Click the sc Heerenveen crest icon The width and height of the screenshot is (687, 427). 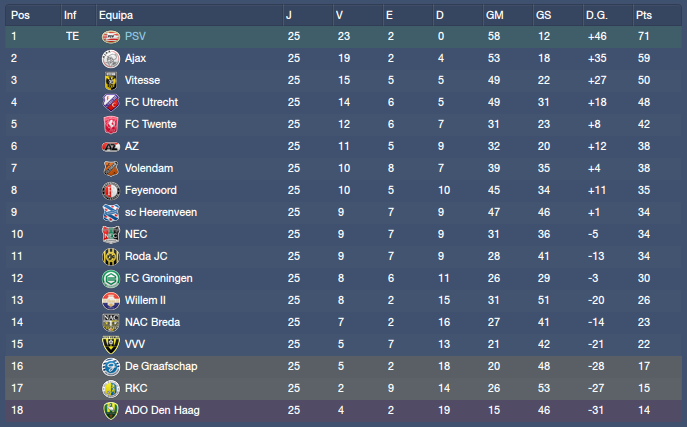(110, 212)
